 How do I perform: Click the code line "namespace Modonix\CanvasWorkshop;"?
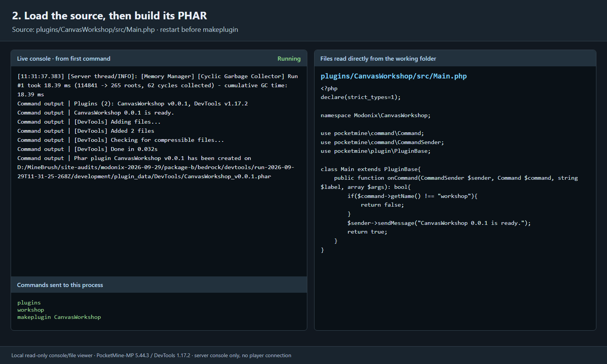(x=376, y=115)
